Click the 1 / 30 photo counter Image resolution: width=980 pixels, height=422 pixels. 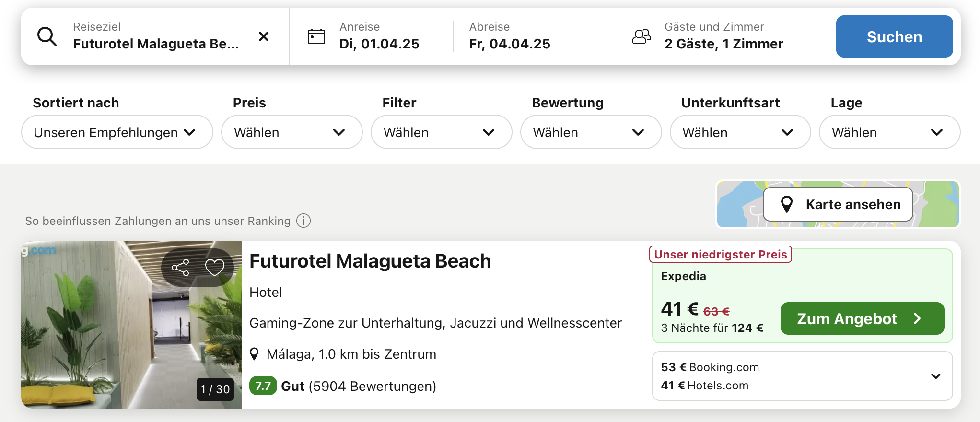[215, 389]
